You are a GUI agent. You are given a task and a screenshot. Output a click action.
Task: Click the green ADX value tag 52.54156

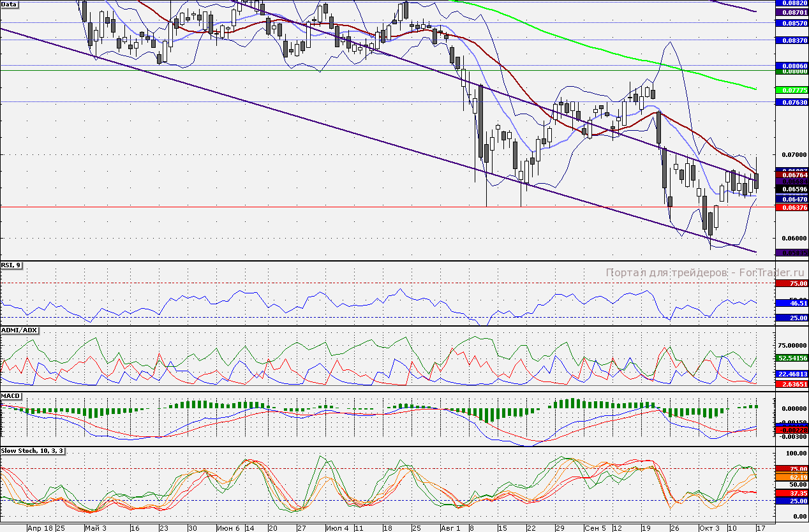[791, 358]
